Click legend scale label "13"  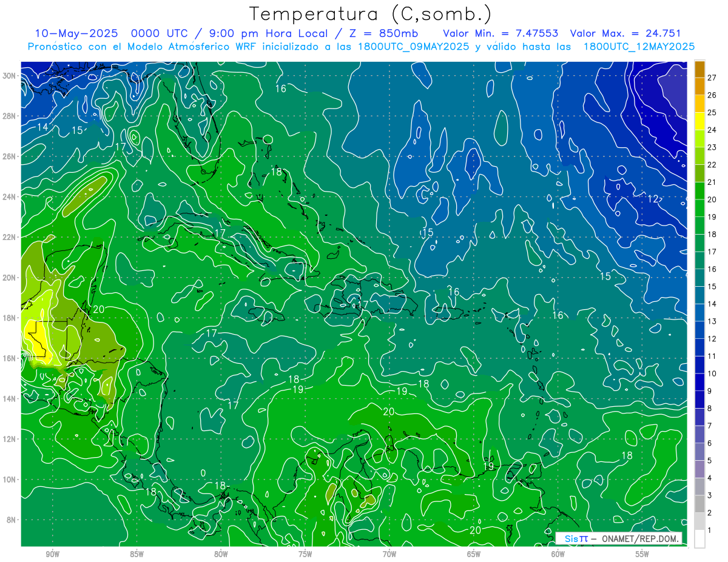712,321
